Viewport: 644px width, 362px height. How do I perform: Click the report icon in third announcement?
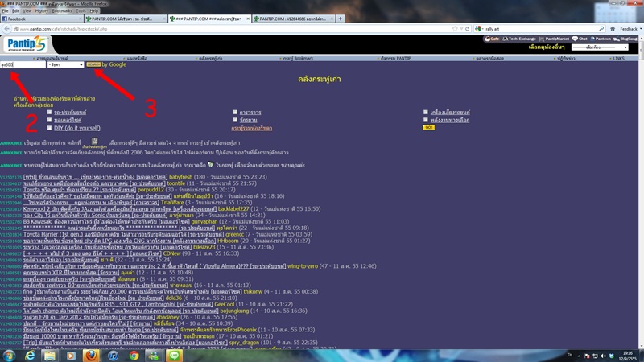(210, 165)
